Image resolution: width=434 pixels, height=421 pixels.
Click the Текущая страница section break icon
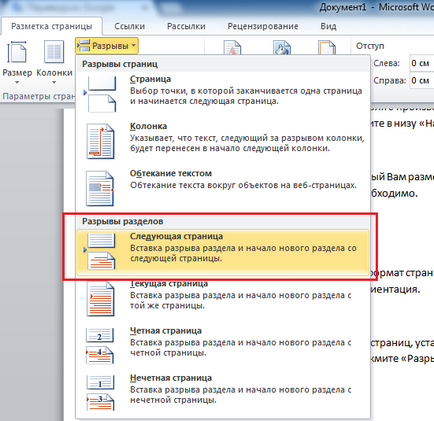(x=101, y=299)
